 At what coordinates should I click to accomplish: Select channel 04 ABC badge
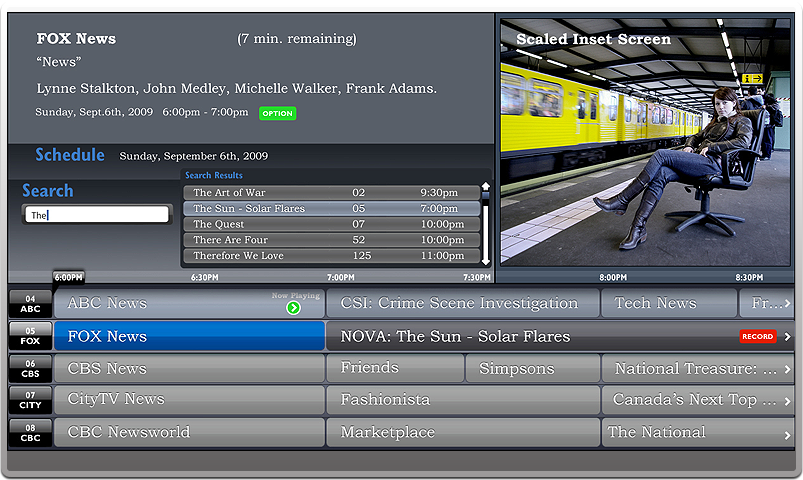coord(30,304)
